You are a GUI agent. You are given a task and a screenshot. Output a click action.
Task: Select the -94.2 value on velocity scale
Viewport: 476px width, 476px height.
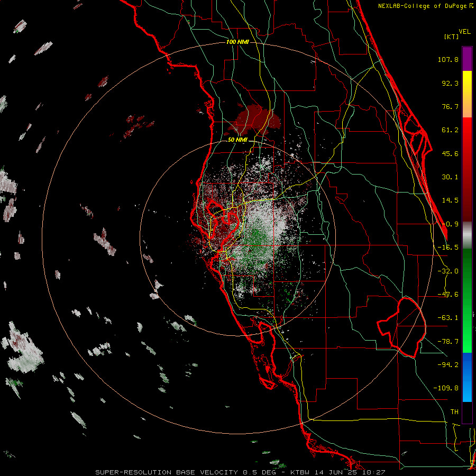click(448, 364)
